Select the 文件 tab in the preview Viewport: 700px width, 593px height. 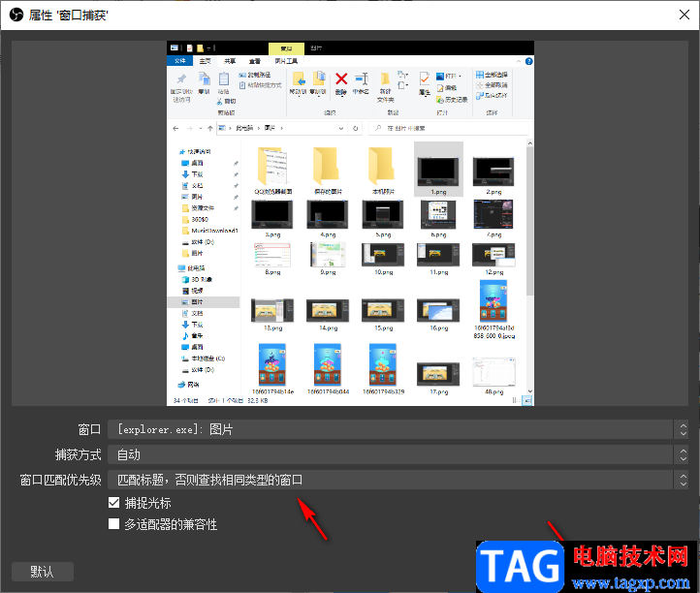point(180,61)
